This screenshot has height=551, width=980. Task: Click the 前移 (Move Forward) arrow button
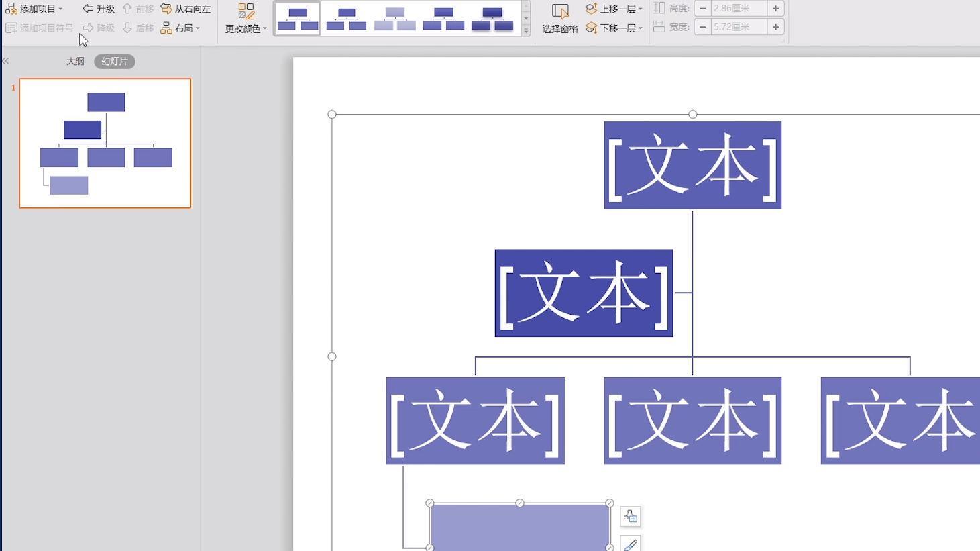click(138, 9)
